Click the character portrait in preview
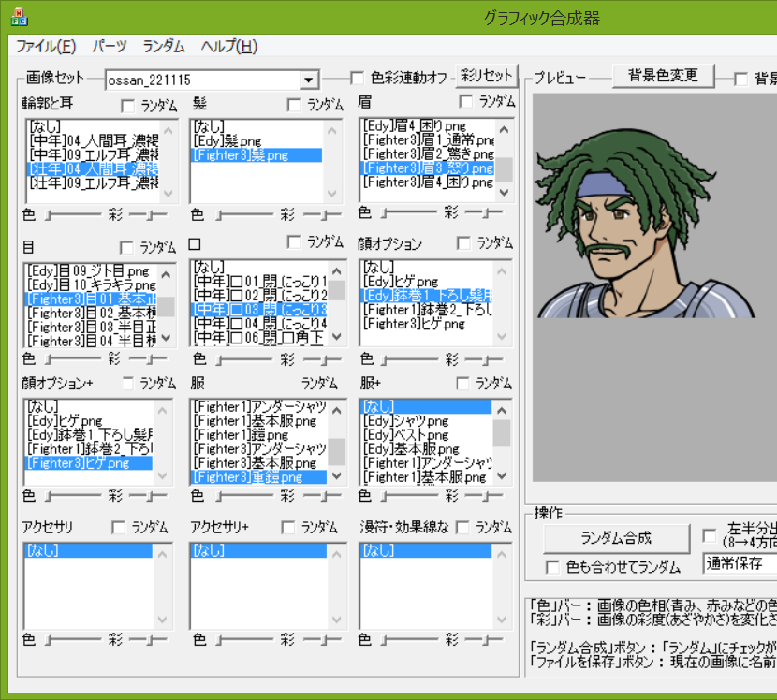Image resolution: width=777 pixels, height=700 pixels. pos(645,223)
